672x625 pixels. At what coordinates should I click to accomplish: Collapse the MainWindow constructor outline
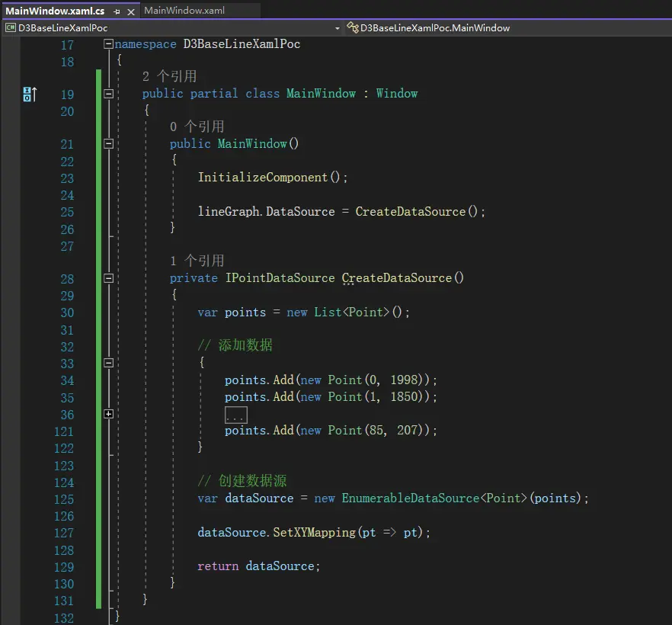pos(108,143)
